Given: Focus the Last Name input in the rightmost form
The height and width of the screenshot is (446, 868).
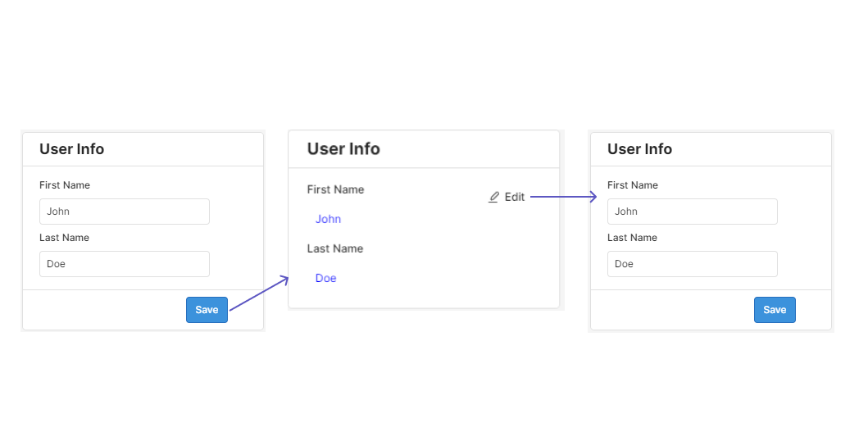Looking at the screenshot, I should coord(693,264).
